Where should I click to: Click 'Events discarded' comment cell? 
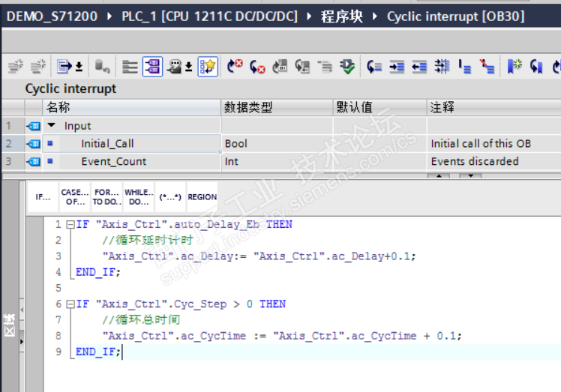point(494,162)
